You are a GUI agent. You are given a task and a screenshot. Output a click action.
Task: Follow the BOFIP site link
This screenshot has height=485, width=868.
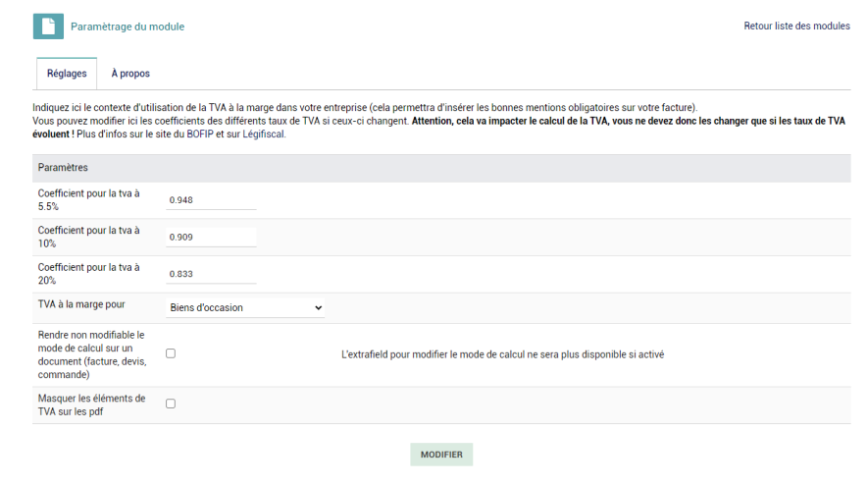coord(200,135)
